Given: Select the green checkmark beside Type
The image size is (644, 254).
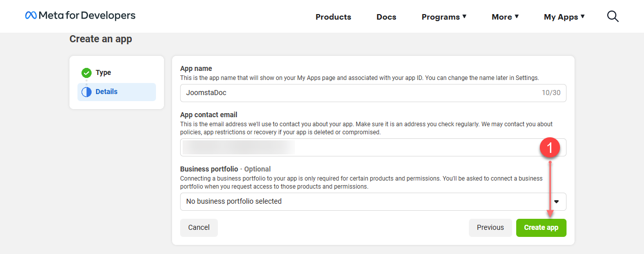Looking at the screenshot, I should (87, 73).
